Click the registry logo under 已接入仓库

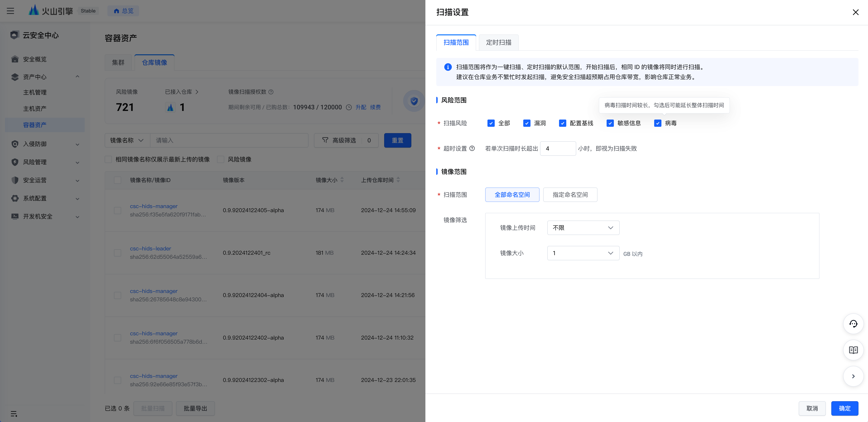pyautogui.click(x=170, y=108)
